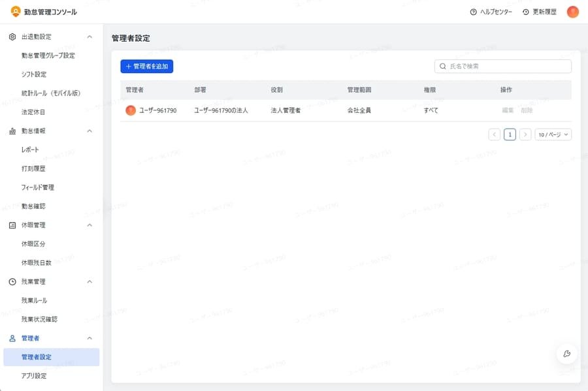
Task: Click the 管理者 person icon in sidebar
Action: click(x=11, y=338)
